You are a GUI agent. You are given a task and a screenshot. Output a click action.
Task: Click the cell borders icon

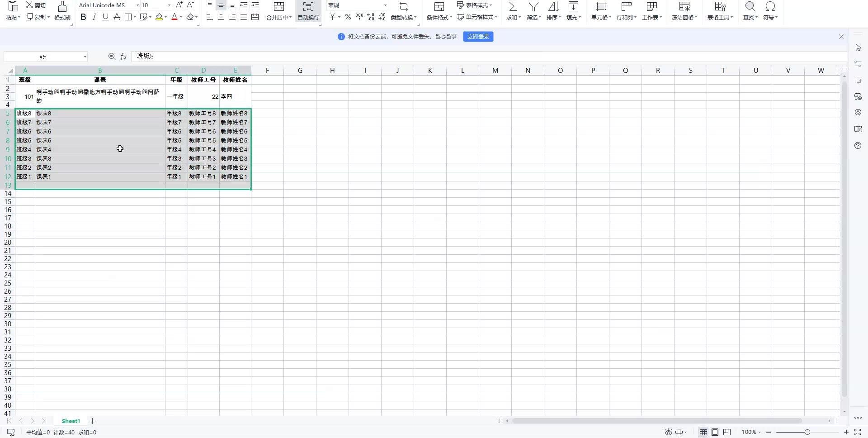point(128,17)
